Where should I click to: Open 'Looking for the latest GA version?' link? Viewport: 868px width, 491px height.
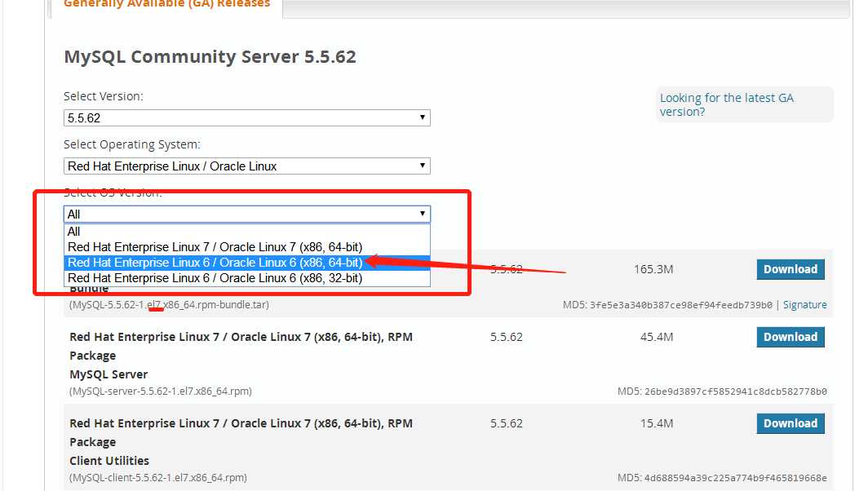click(x=726, y=104)
